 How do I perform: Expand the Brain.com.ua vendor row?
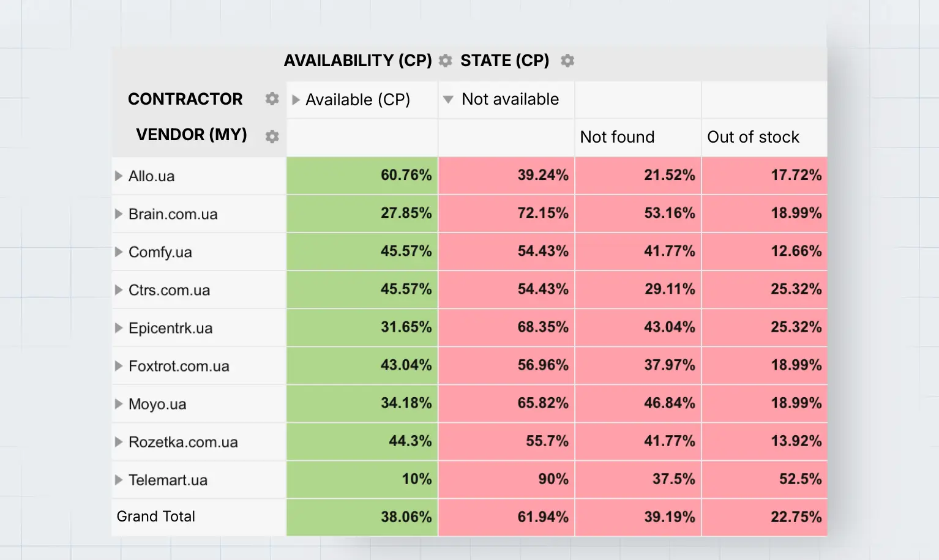(118, 214)
